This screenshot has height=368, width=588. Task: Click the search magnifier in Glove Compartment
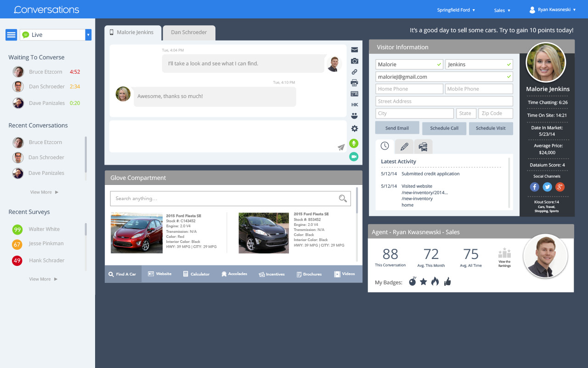pos(343,198)
